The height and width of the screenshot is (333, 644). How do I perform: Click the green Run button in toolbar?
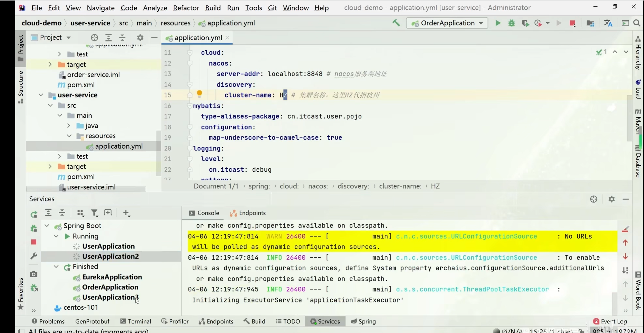coord(498,23)
